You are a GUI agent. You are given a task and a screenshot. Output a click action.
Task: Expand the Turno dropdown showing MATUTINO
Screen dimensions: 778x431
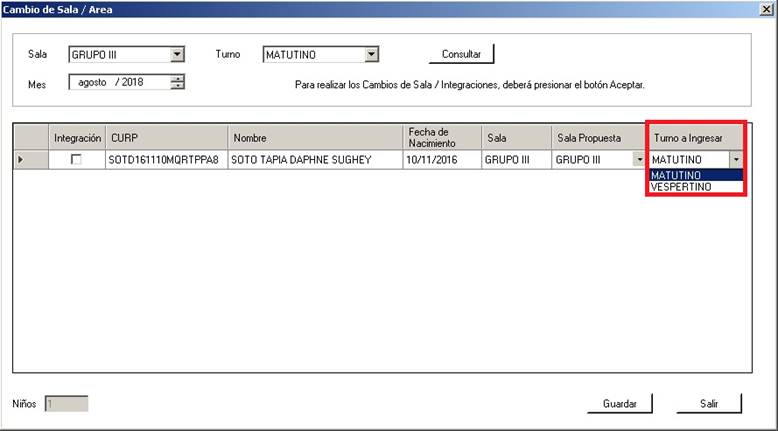371,55
